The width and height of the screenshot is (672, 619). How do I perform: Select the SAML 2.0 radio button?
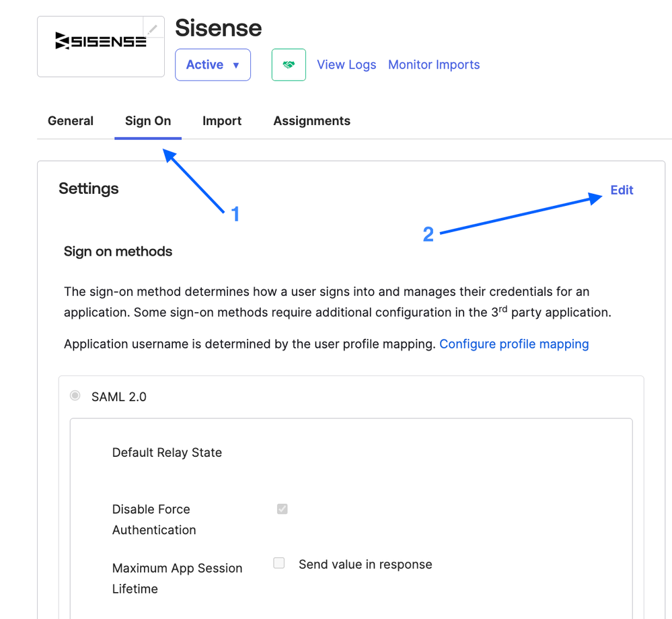[x=75, y=396]
